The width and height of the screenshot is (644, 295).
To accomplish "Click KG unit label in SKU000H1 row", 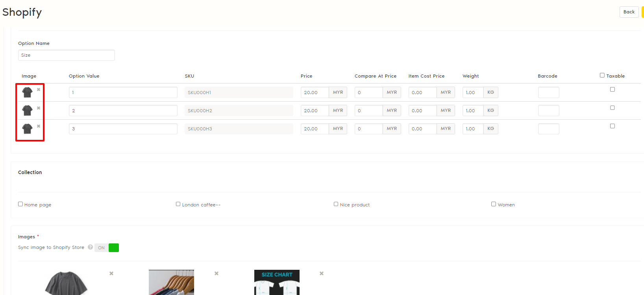I will click(491, 93).
